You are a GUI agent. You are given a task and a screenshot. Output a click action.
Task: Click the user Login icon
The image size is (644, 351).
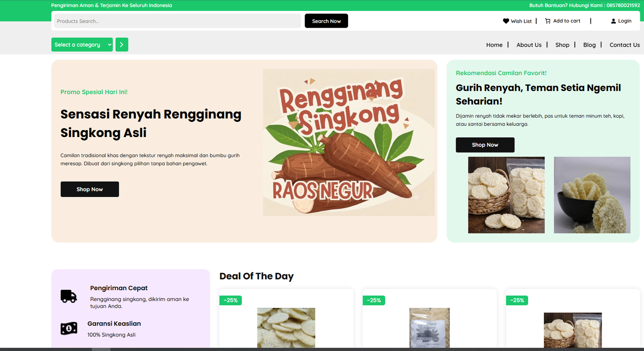coord(613,21)
